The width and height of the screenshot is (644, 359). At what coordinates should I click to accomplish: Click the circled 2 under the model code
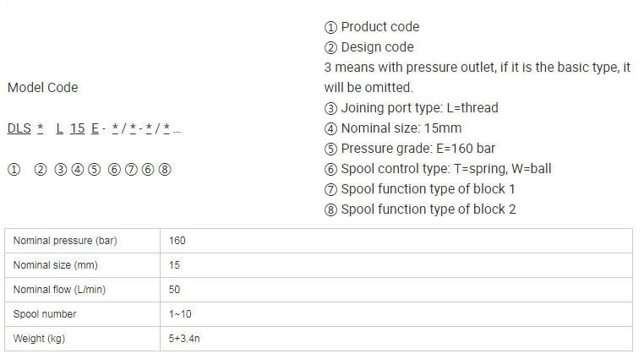click(x=41, y=170)
